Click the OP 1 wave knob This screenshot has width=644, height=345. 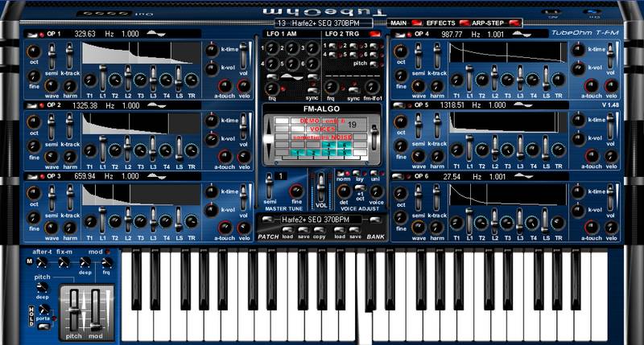point(52,86)
